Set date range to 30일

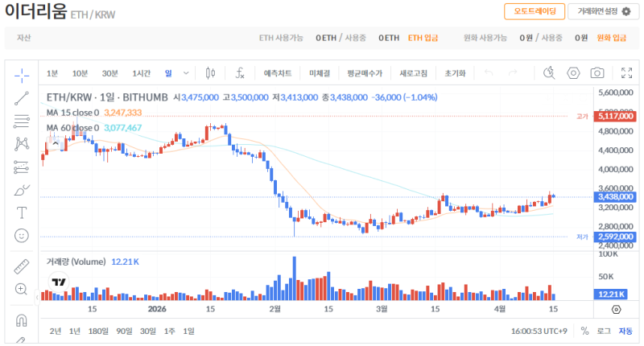point(148,332)
